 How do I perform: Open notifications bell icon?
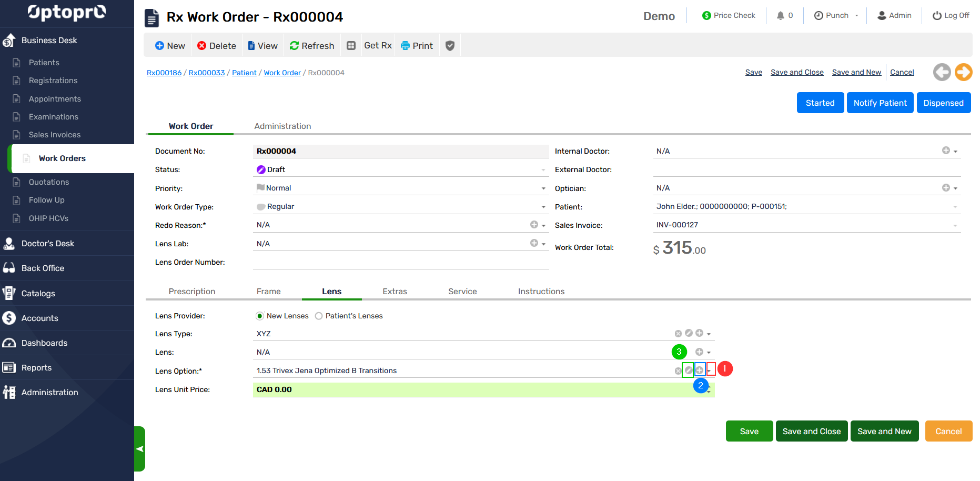[x=780, y=16]
